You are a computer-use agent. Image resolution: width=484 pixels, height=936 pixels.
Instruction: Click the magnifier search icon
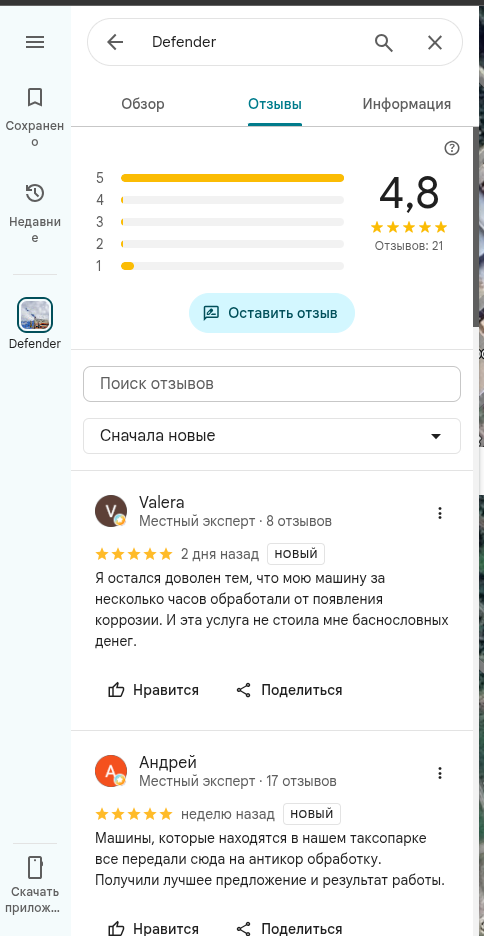point(384,42)
